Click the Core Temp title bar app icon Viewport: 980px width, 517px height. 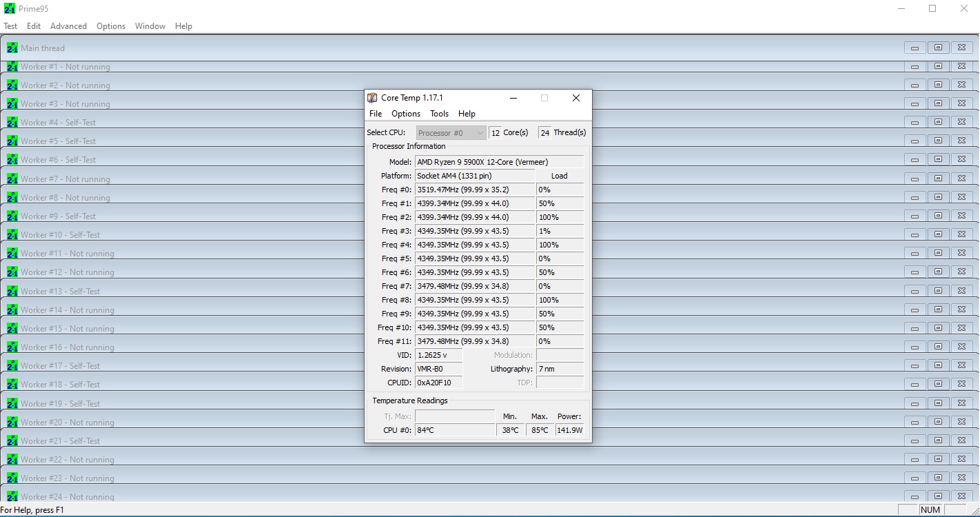click(x=372, y=98)
